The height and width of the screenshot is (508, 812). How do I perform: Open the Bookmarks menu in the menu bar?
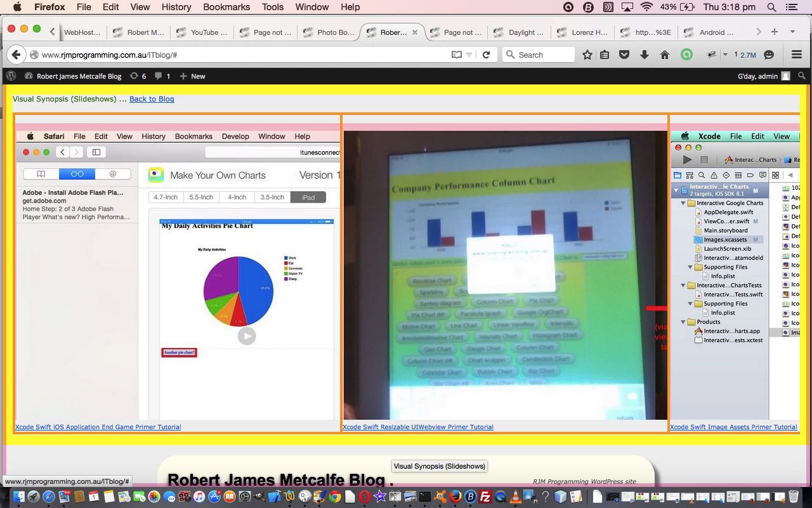tap(226, 7)
